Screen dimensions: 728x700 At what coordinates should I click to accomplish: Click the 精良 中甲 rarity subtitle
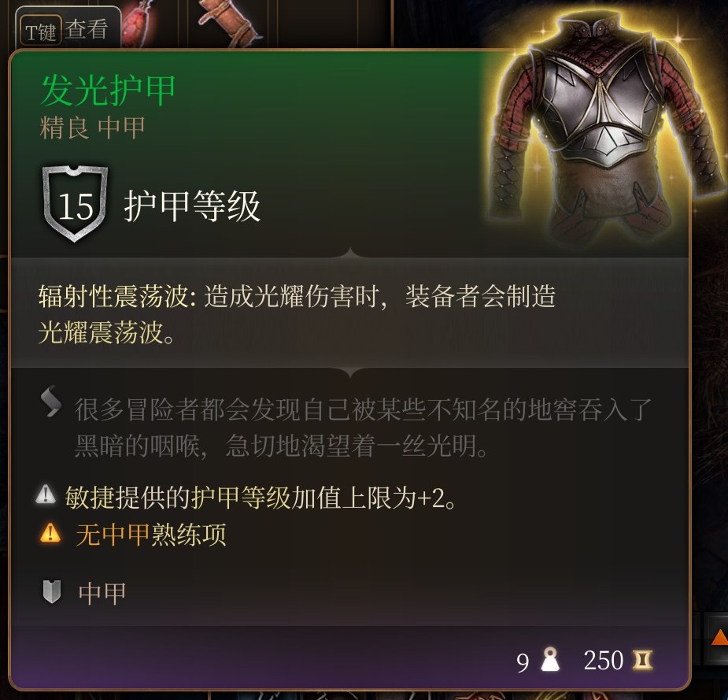[92, 128]
